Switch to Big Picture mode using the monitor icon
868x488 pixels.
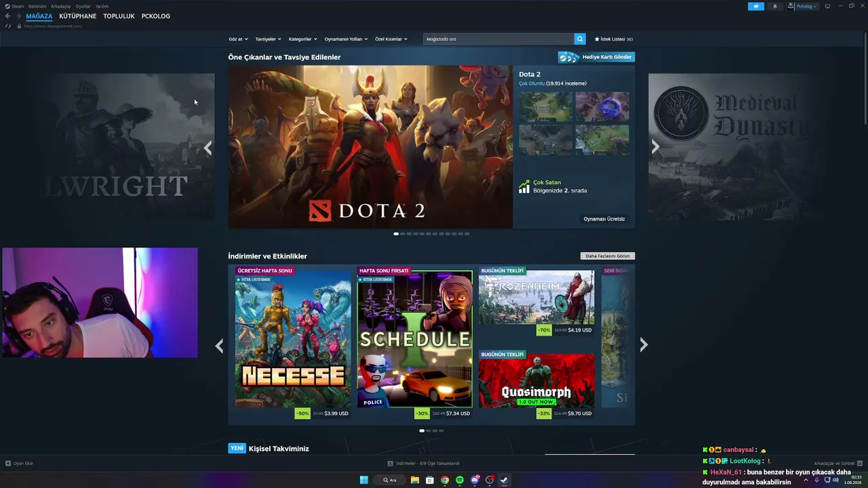(x=827, y=6)
